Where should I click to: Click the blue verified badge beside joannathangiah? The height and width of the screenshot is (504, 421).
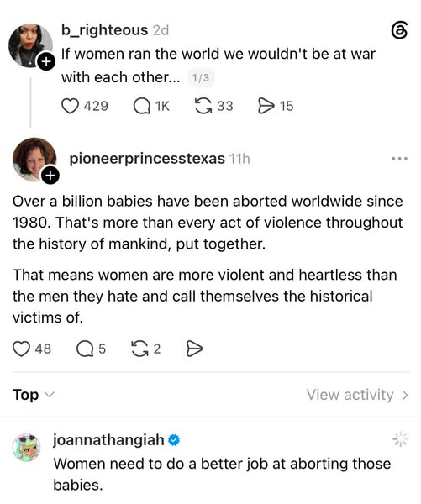[174, 439]
